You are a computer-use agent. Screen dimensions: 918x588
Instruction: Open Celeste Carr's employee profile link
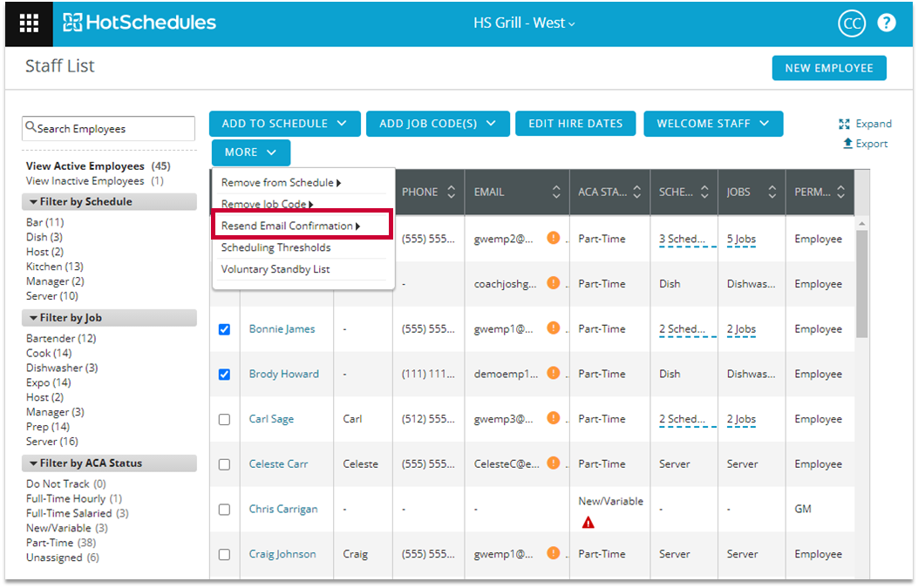click(x=278, y=464)
